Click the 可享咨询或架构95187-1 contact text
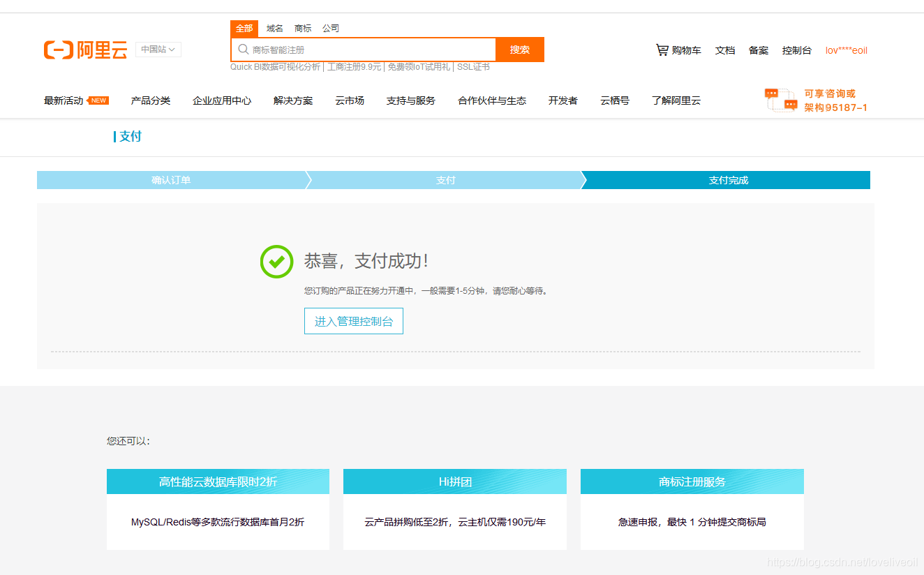Screen dimensions: 924x575 pos(835,100)
